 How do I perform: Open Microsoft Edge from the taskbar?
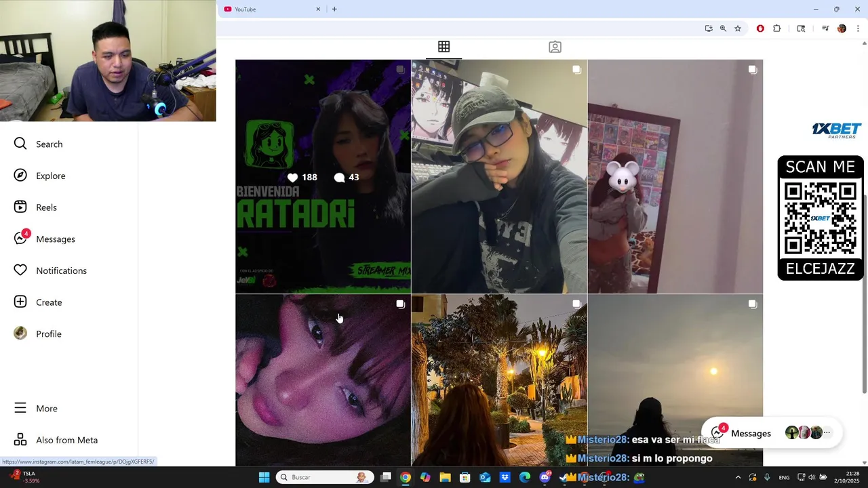point(525,477)
